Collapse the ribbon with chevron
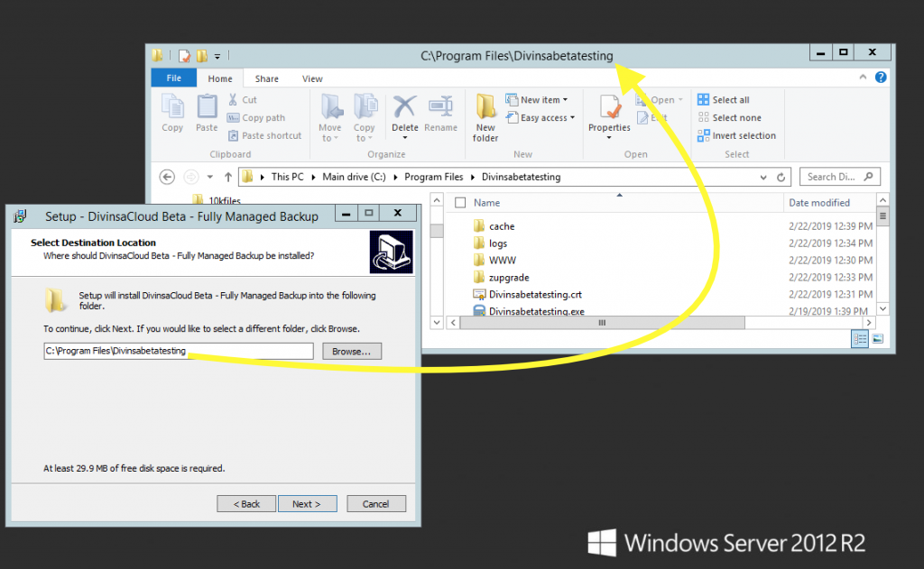924x569 pixels. [863, 78]
